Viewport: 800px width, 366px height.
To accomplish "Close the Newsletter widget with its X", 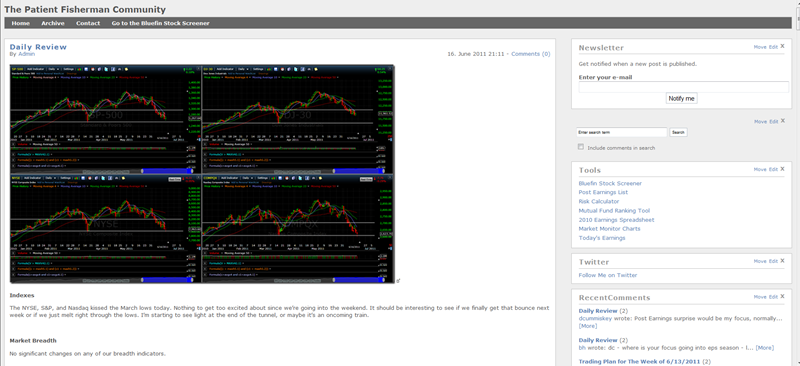I will pyautogui.click(x=782, y=46).
